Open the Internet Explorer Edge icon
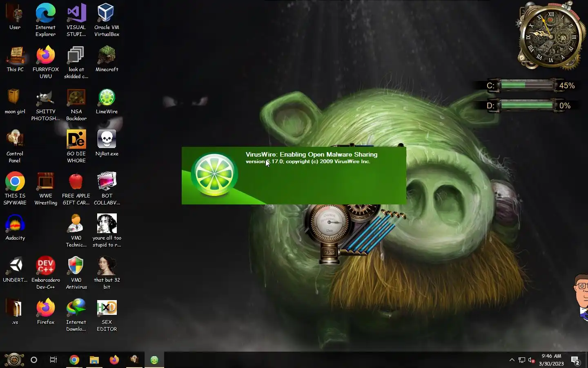 pyautogui.click(x=45, y=20)
